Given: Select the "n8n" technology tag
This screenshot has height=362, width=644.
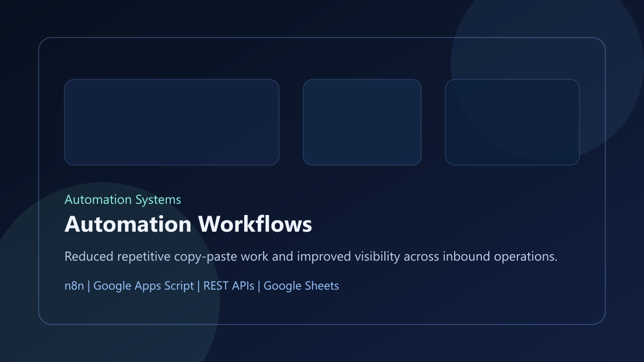Looking at the screenshot, I should pyautogui.click(x=74, y=286).
